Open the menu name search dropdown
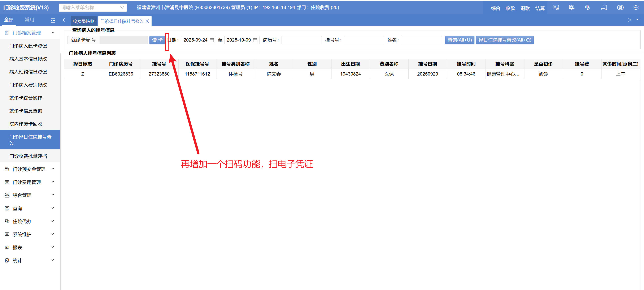The width and height of the screenshot is (644, 290). coord(122,8)
